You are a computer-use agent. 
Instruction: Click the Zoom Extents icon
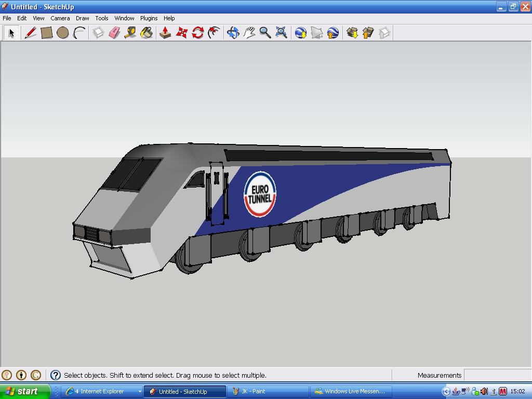281,33
